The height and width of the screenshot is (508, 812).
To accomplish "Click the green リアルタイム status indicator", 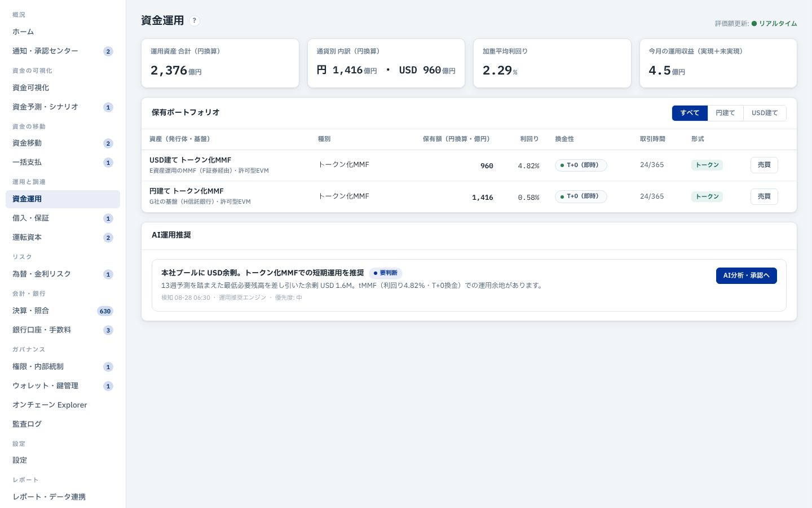I will pyautogui.click(x=774, y=24).
